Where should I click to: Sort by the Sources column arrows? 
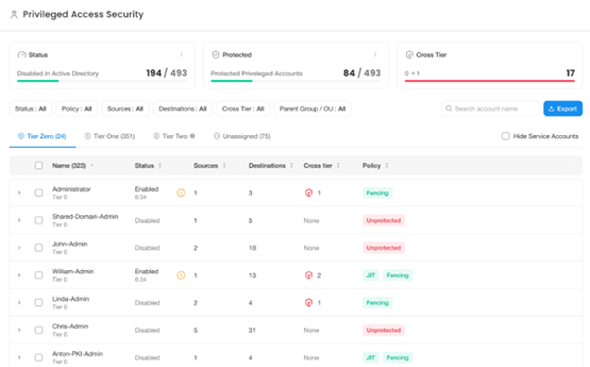[x=224, y=166]
